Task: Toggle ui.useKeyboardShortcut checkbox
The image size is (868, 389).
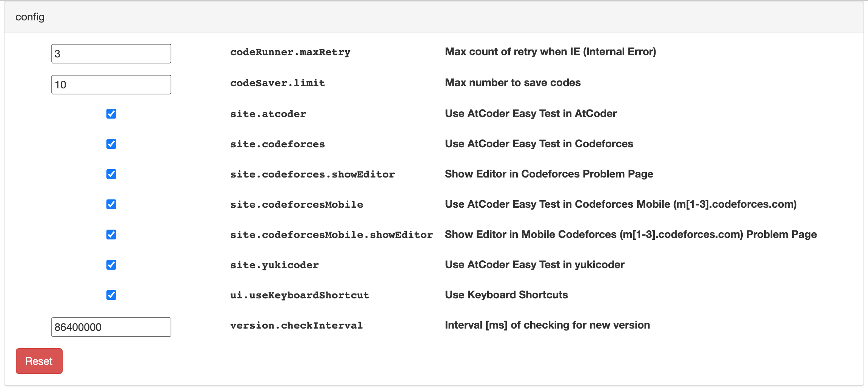Action: click(x=111, y=295)
